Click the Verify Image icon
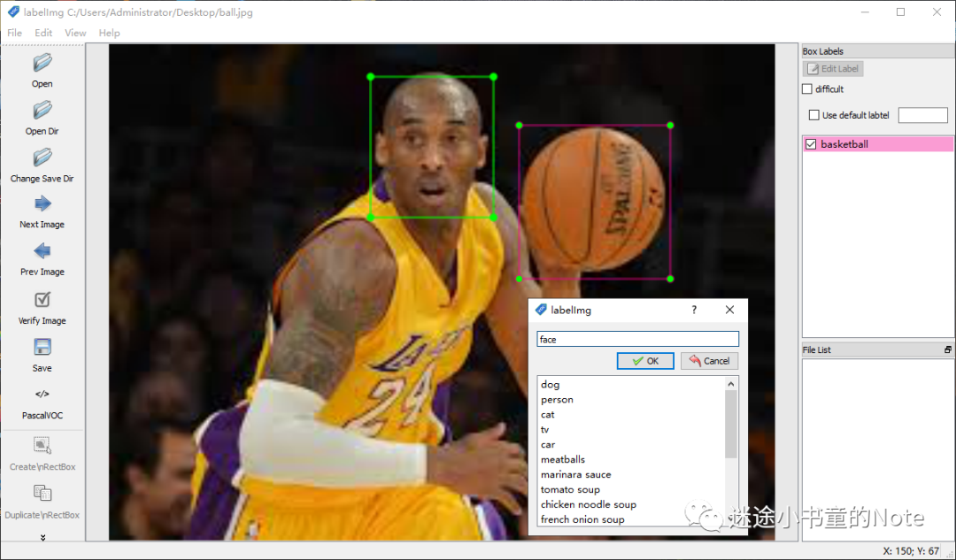This screenshot has height=560, width=956. 42,299
